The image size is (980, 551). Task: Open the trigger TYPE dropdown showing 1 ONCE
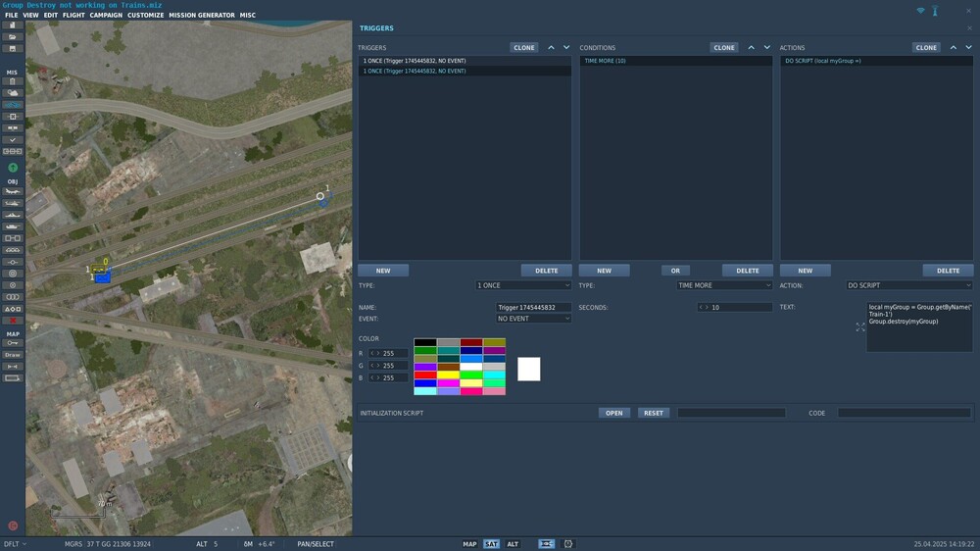(x=523, y=285)
